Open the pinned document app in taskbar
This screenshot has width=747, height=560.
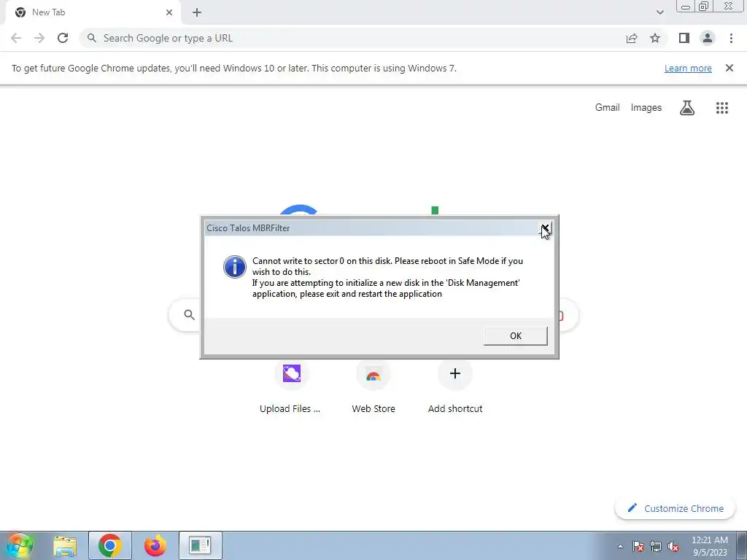click(200, 545)
